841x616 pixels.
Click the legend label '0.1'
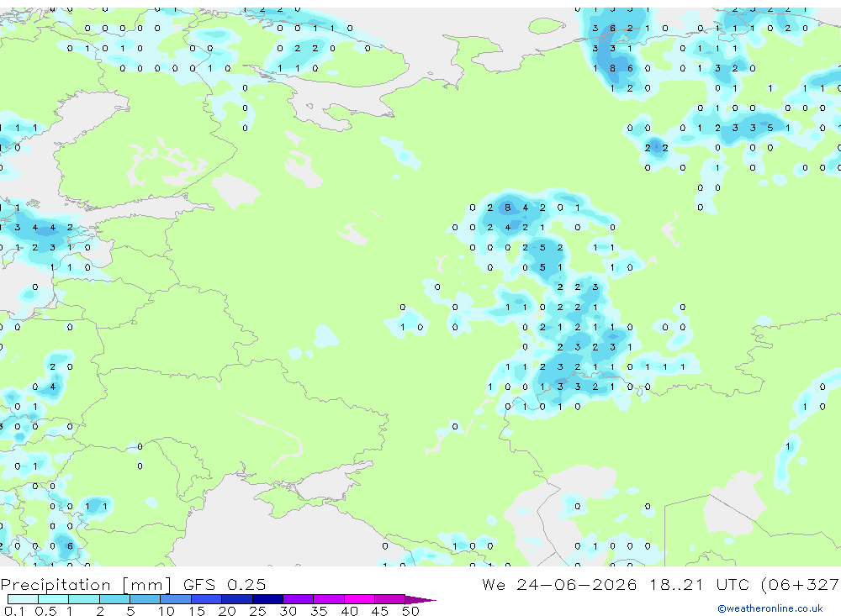pos(14,611)
